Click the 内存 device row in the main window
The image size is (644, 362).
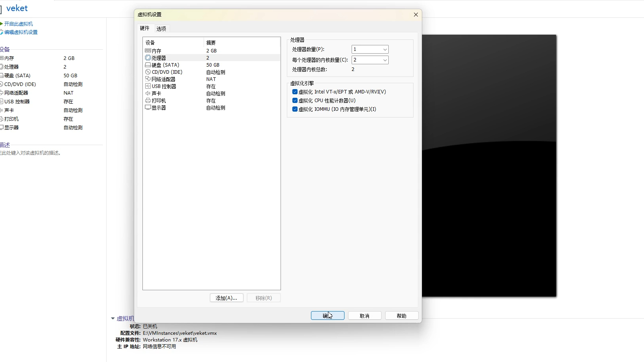click(x=51, y=58)
